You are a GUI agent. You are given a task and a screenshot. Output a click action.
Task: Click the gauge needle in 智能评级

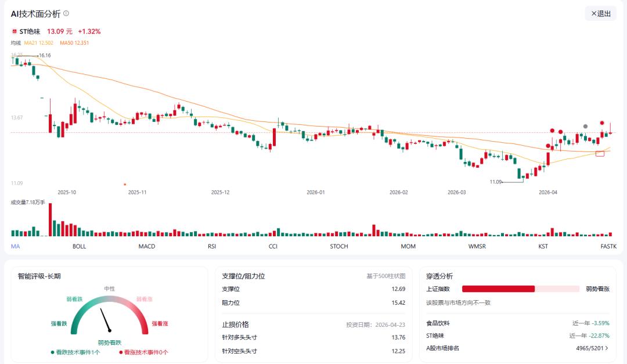(105, 320)
